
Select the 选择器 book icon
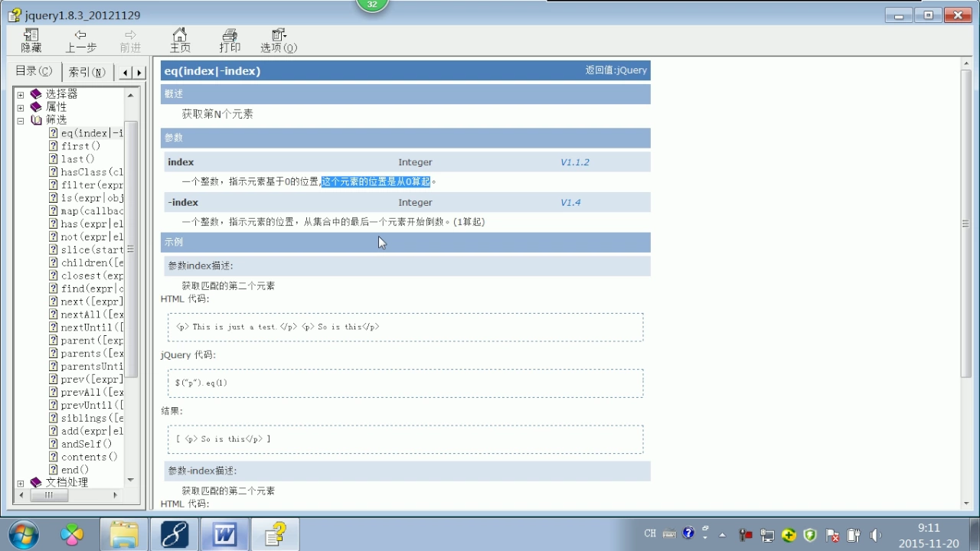(36, 94)
